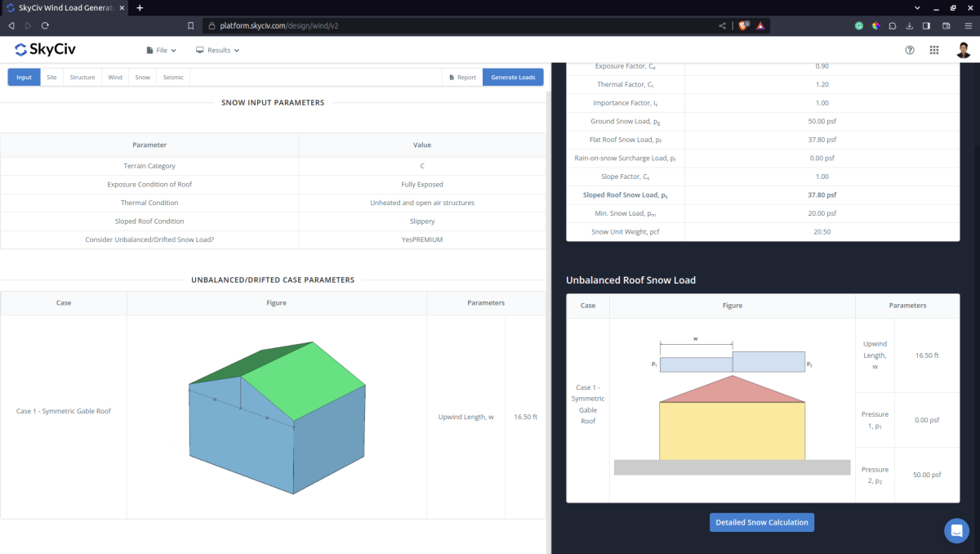Reload the current page
This screenshot has height=554, width=980.
coord(47,25)
